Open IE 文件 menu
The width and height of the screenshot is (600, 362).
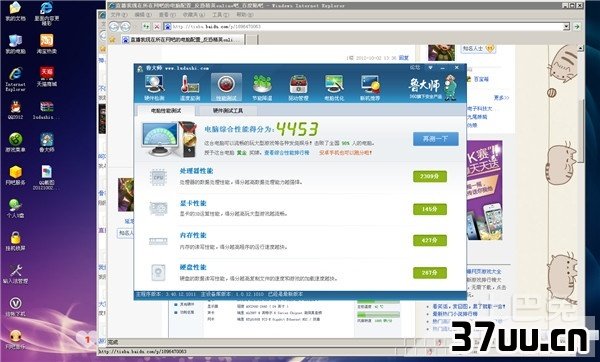(119, 15)
